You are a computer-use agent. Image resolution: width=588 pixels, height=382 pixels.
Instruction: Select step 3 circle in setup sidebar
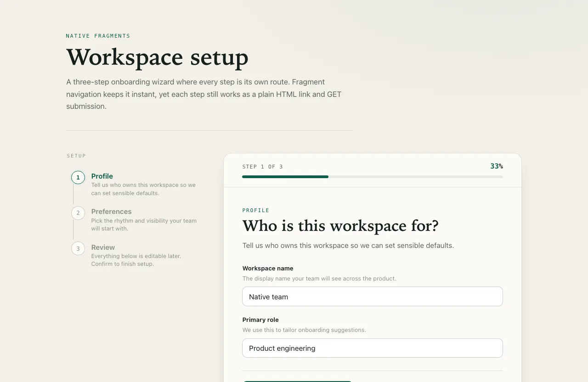coord(78,248)
